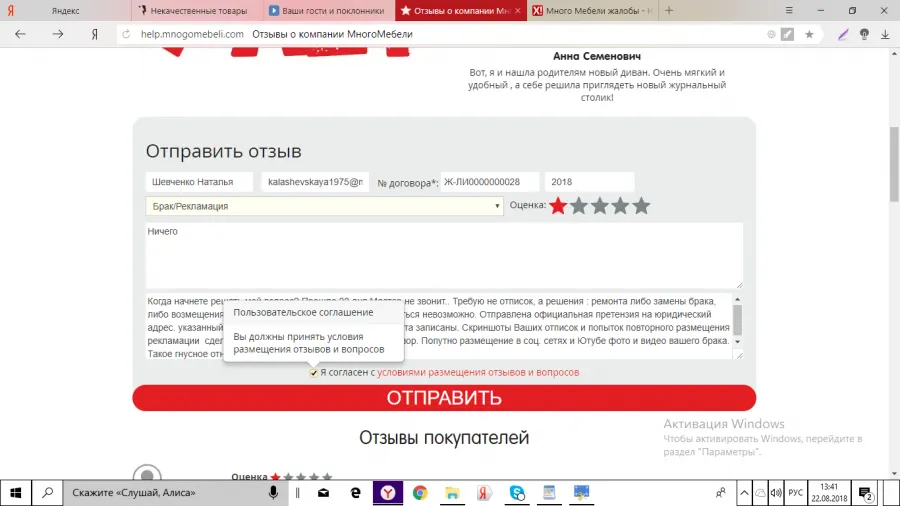Open a new tab with plus icon
This screenshot has height=506, width=900.
point(669,10)
